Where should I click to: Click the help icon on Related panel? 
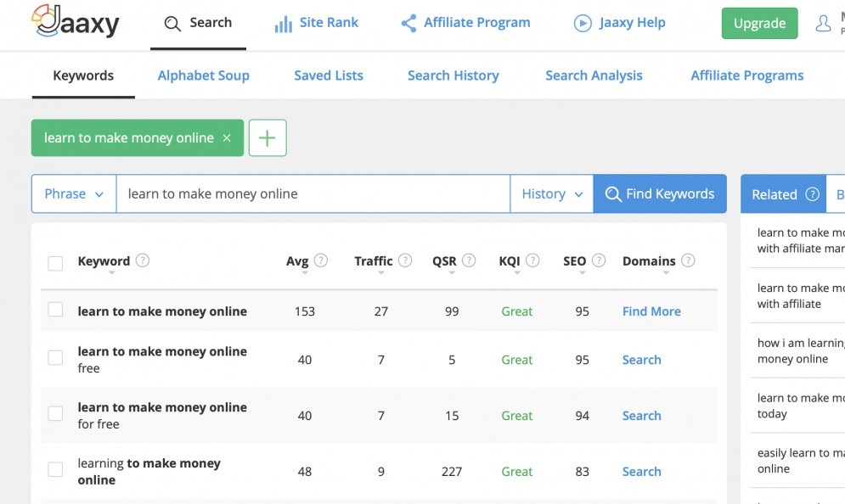coord(812,193)
